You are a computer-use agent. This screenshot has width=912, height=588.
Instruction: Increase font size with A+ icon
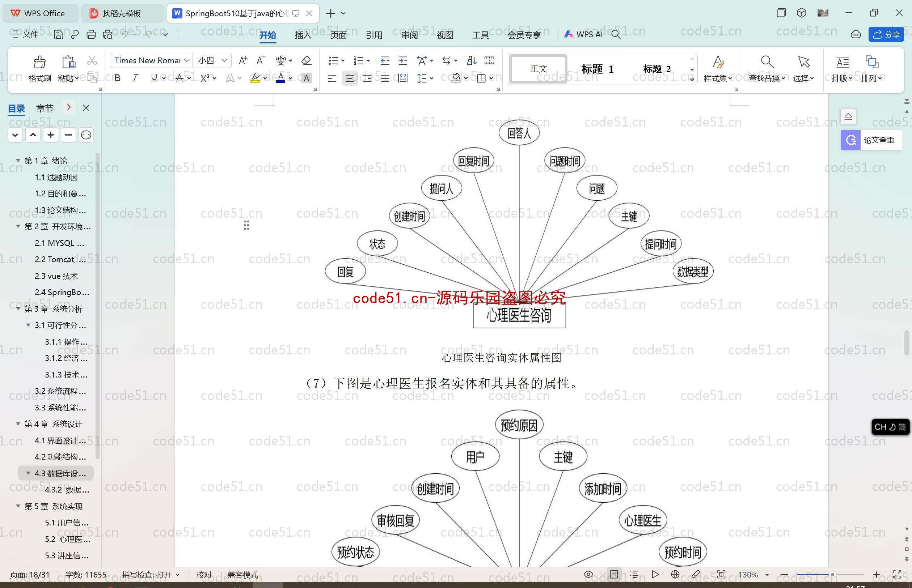coord(242,60)
